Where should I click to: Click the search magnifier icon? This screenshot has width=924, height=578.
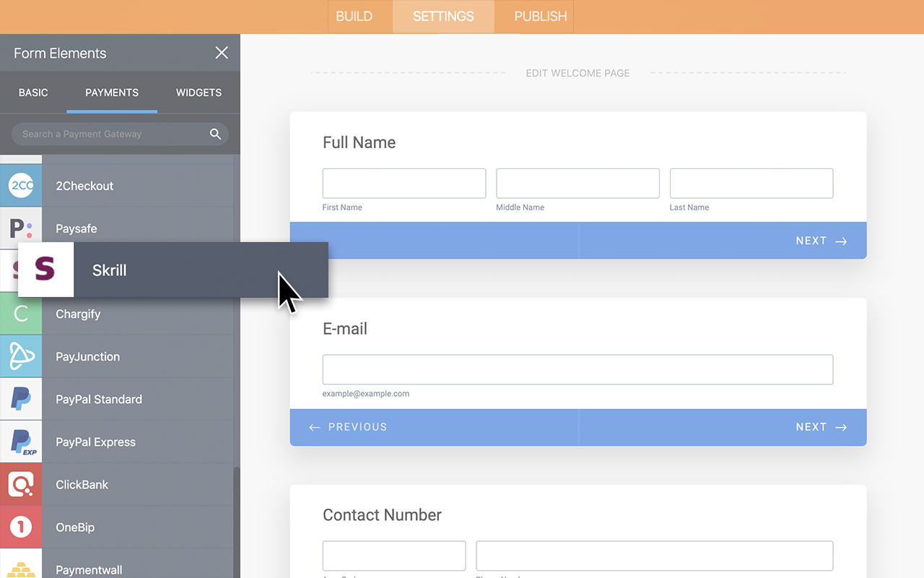point(215,134)
